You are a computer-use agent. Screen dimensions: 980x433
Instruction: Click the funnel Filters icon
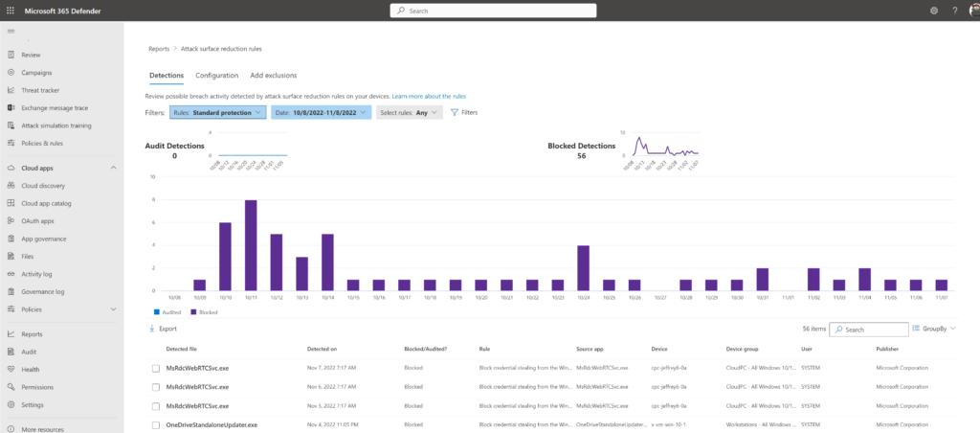pos(455,113)
